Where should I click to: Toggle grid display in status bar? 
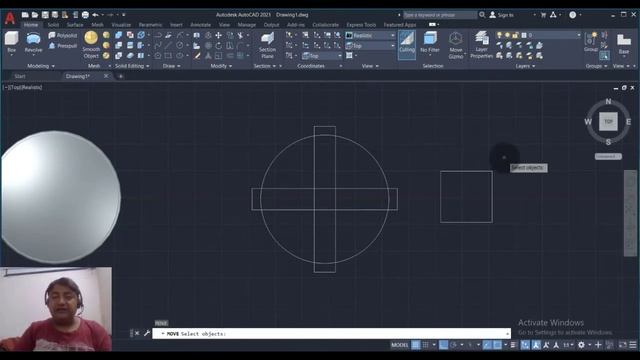[x=416, y=345]
